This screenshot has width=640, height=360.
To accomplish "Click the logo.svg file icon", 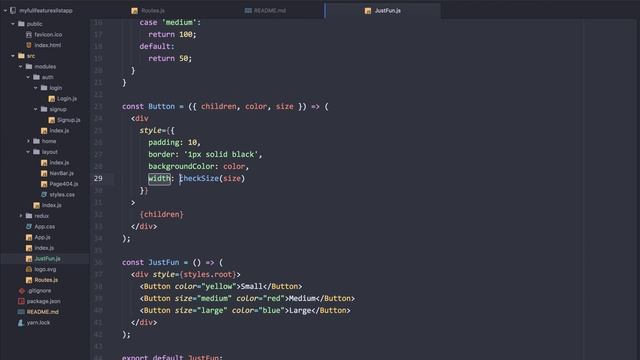I will pyautogui.click(x=29, y=269).
